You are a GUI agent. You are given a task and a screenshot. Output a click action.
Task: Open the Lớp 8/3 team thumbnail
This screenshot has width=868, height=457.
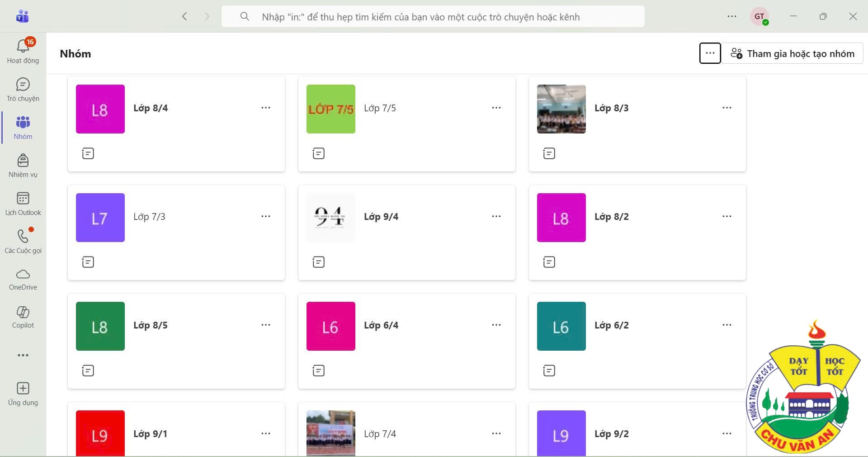(561, 109)
